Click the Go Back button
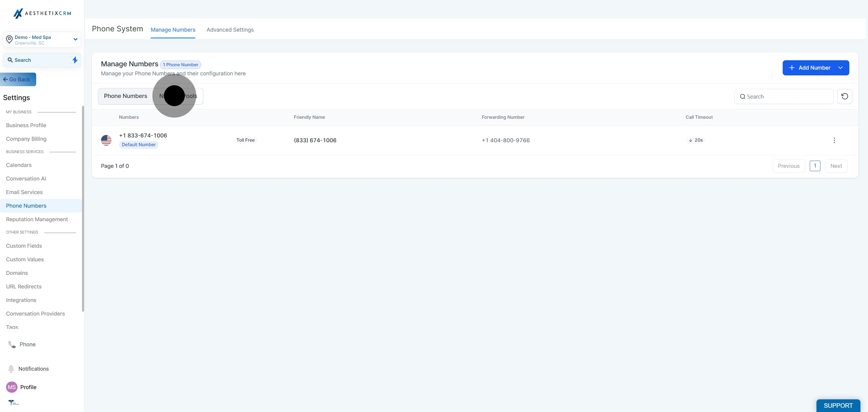 [x=18, y=80]
